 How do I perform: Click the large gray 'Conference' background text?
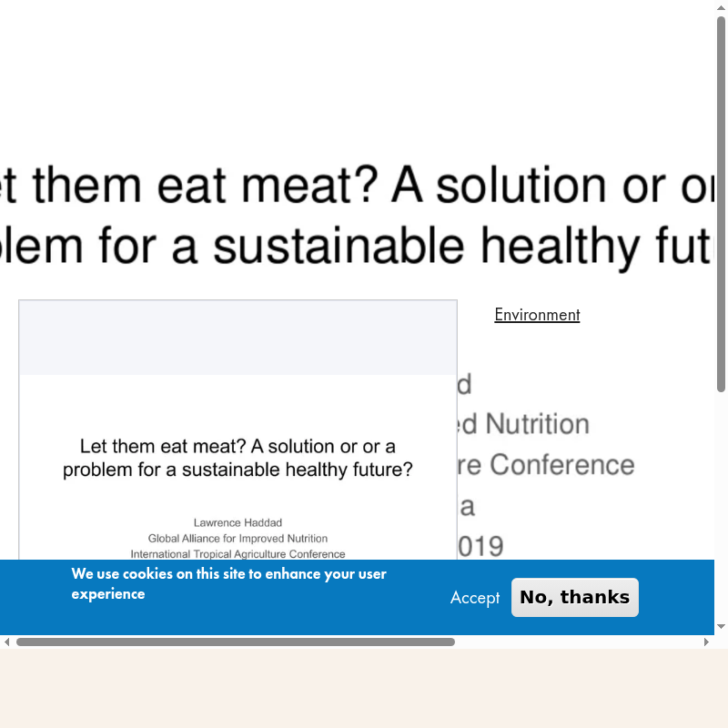pos(561,465)
